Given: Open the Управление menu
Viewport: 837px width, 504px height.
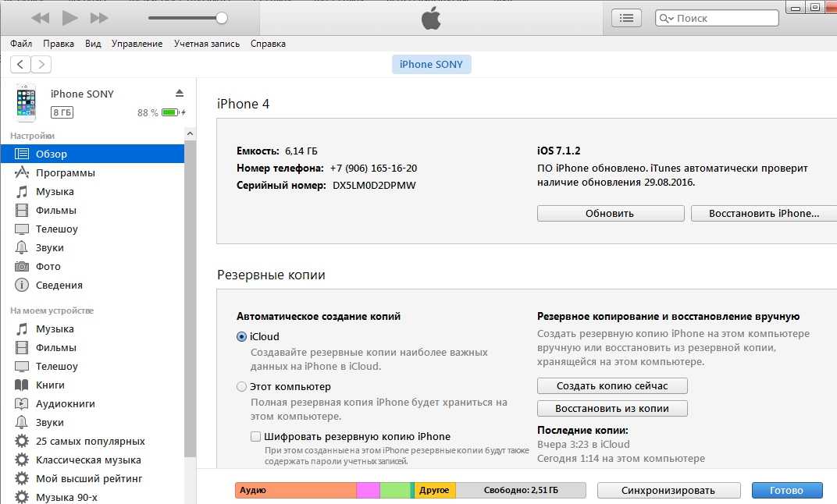Looking at the screenshot, I should point(137,44).
